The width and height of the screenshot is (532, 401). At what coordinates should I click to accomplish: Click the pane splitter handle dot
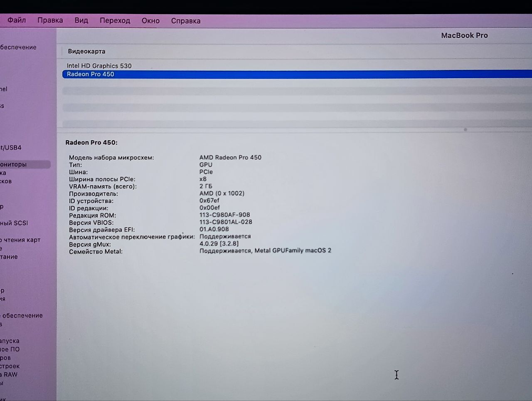point(465,129)
